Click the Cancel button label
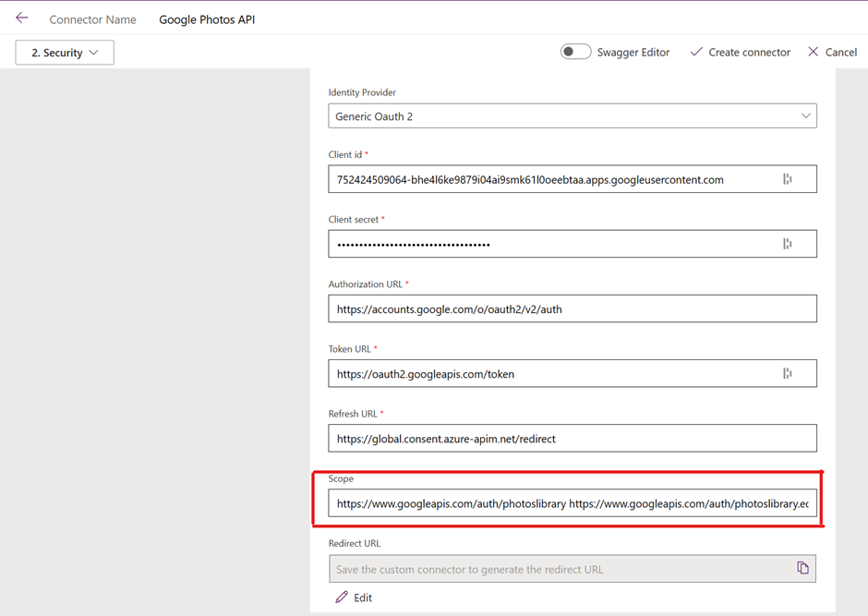 coord(841,53)
